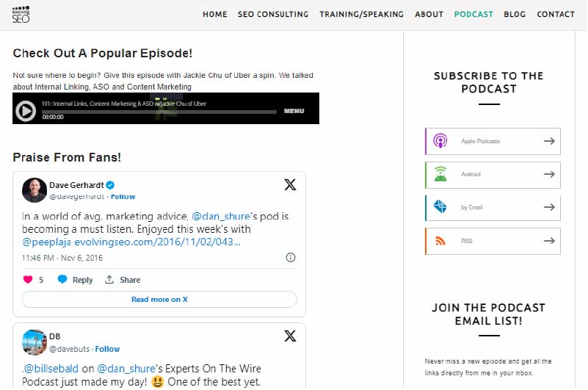Open the @peeplaja mention
Image resolution: width=588 pixels, height=390 pixels.
46,242
